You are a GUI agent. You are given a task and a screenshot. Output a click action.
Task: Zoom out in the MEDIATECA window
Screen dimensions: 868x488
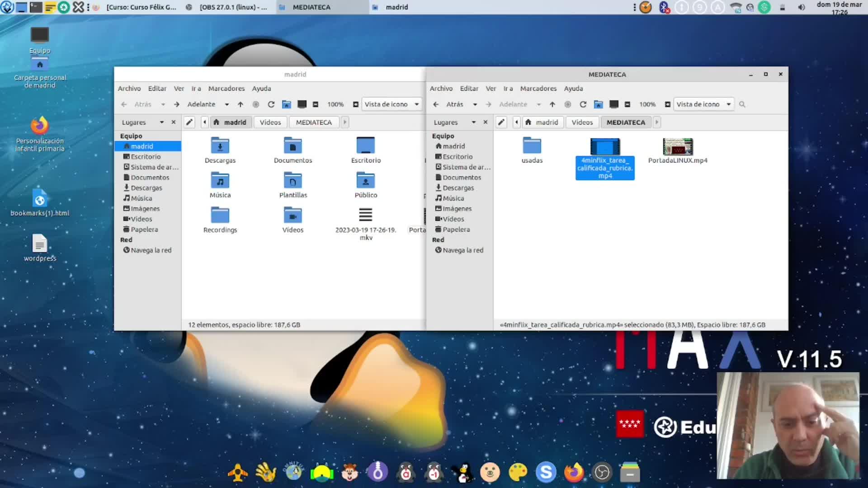pyautogui.click(x=627, y=104)
